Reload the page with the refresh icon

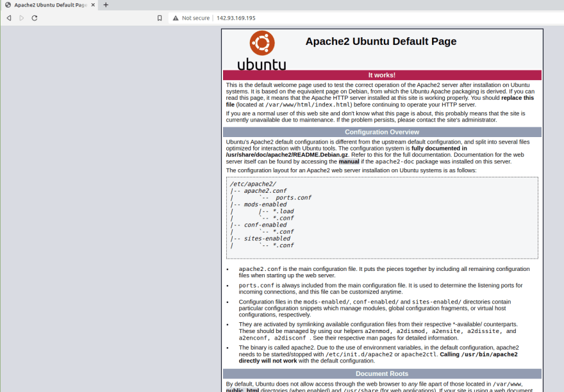point(35,18)
